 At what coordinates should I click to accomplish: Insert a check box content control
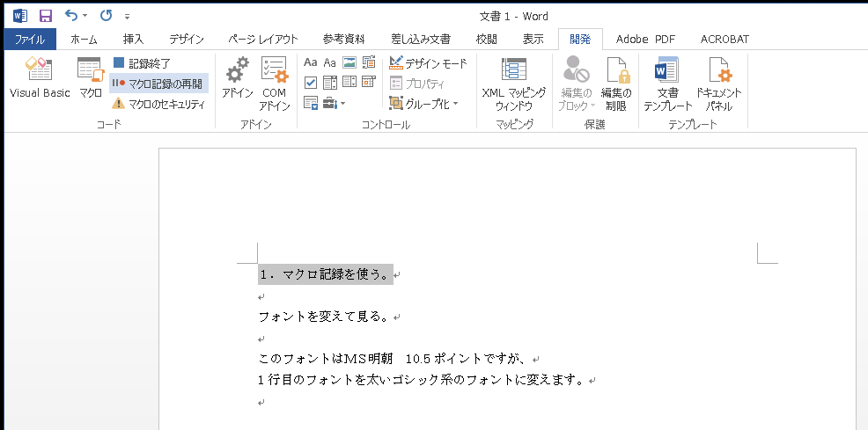[x=311, y=83]
